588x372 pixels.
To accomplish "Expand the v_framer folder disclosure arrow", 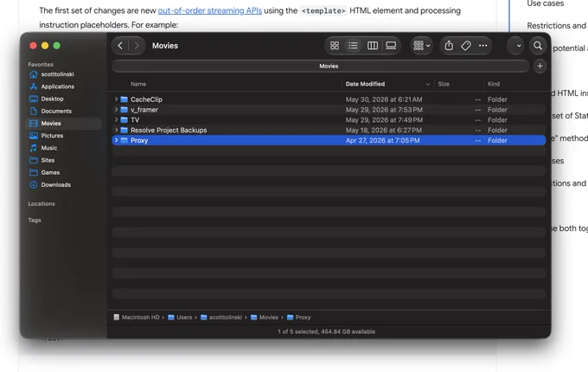I will coord(116,110).
